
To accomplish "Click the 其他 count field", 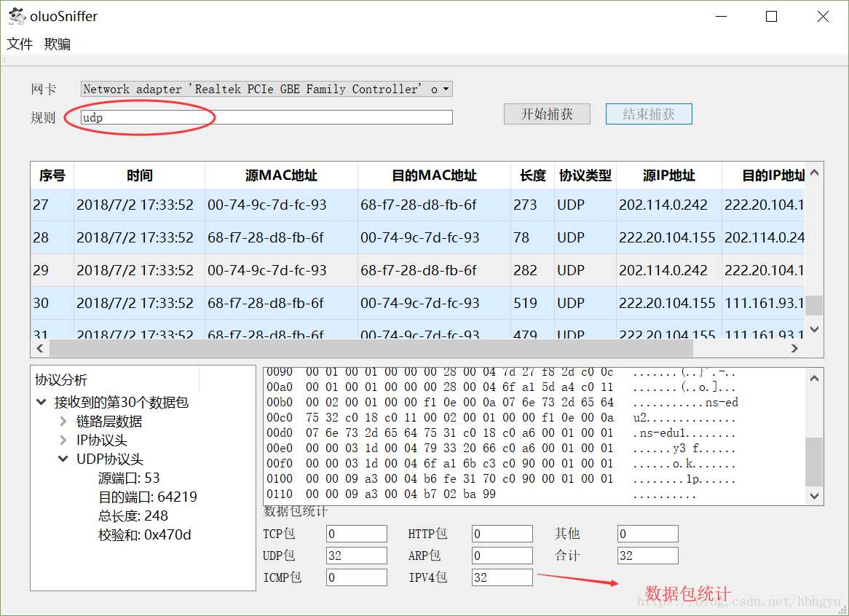I will (647, 534).
